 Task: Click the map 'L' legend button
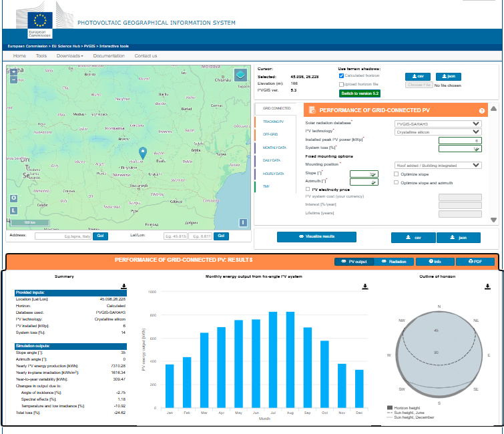tap(13, 210)
